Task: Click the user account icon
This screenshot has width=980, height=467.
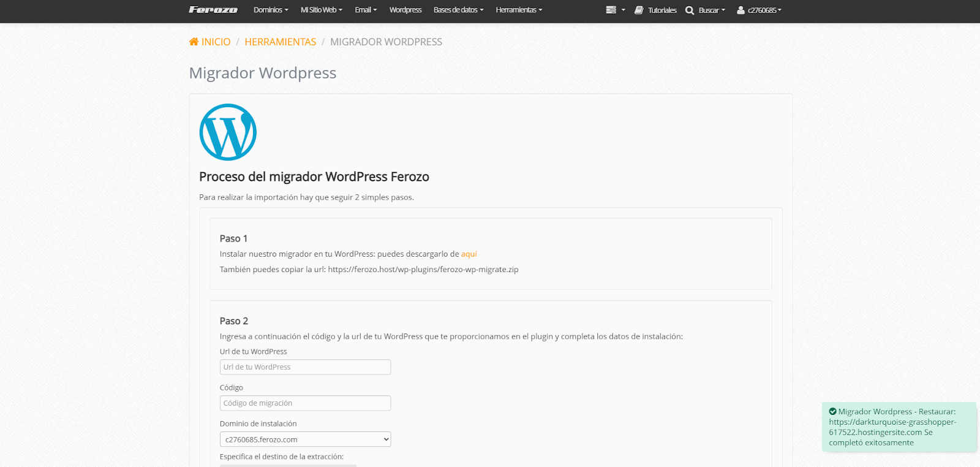Action: pos(741,10)
